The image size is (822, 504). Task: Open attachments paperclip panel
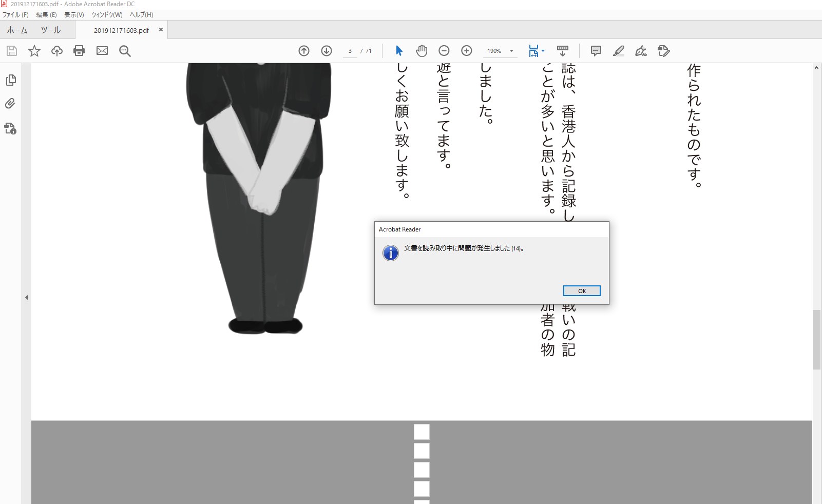click(10, 104)
